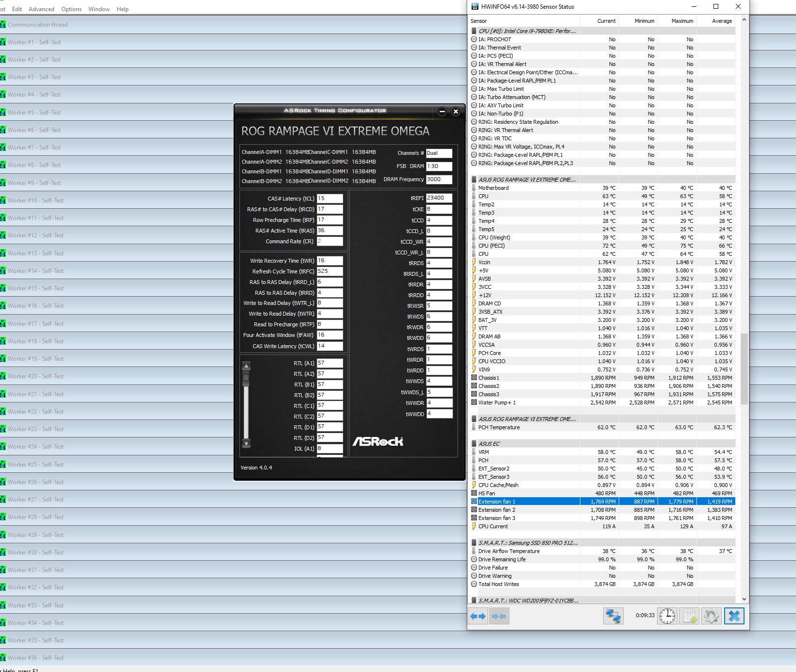Click the thermometer icon beside Motherboard
The height and width of the screenshot is (672, 796).
tap(474, 188)
